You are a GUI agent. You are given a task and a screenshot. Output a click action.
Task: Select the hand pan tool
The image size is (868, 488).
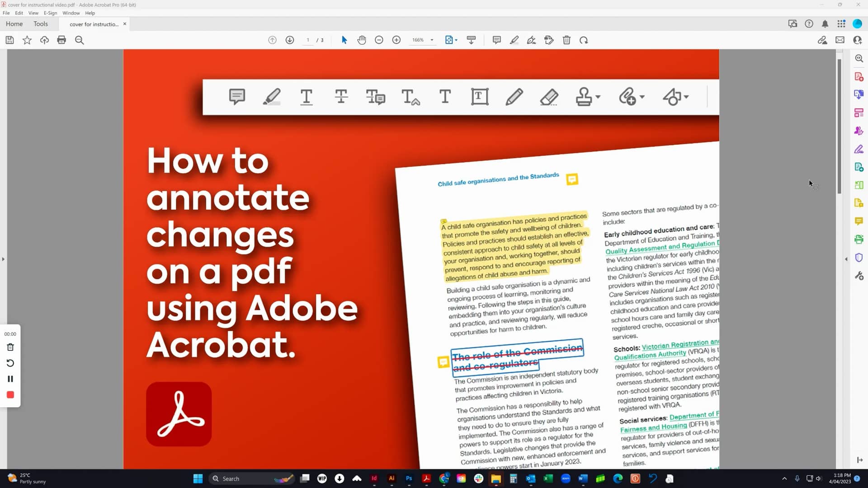[362, 40]
